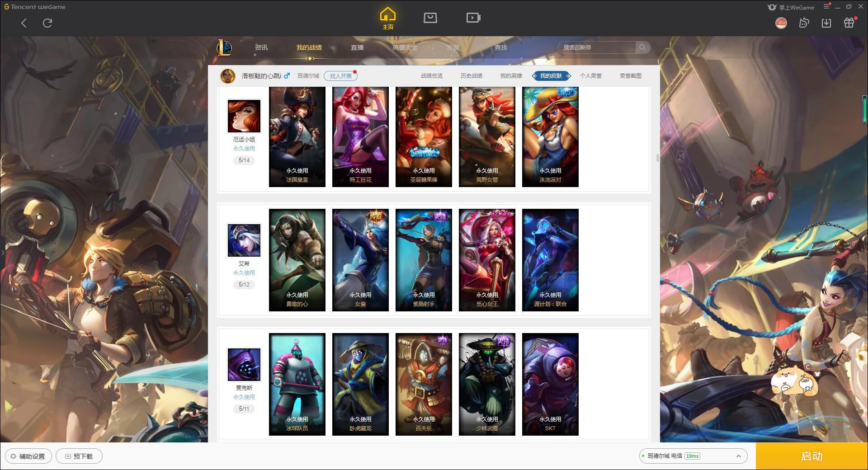This screenshot has width=868, height=470.
Task: Click the 艾希 champion portrait
Action: [244, 240]
